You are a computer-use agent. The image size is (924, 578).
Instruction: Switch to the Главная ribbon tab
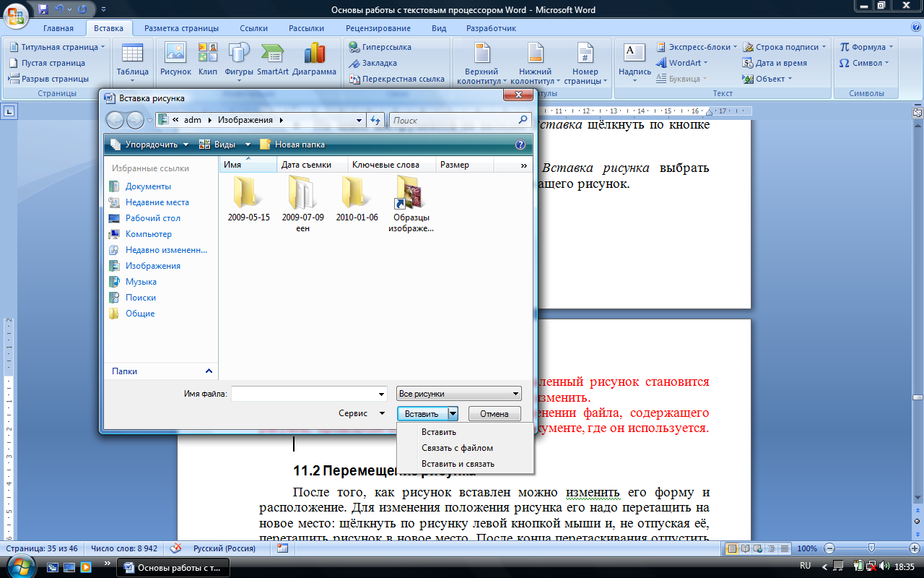(58, 28)
